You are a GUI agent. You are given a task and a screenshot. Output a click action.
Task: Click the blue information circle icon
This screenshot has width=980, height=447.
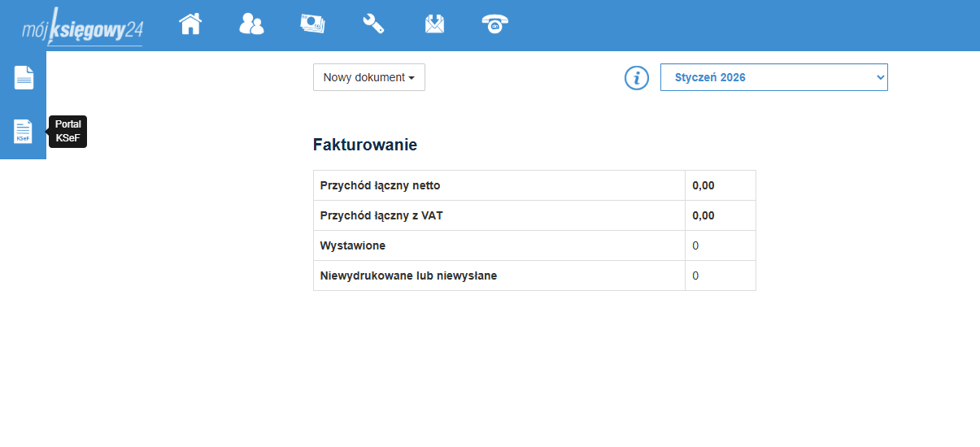[x=637, y=78]
